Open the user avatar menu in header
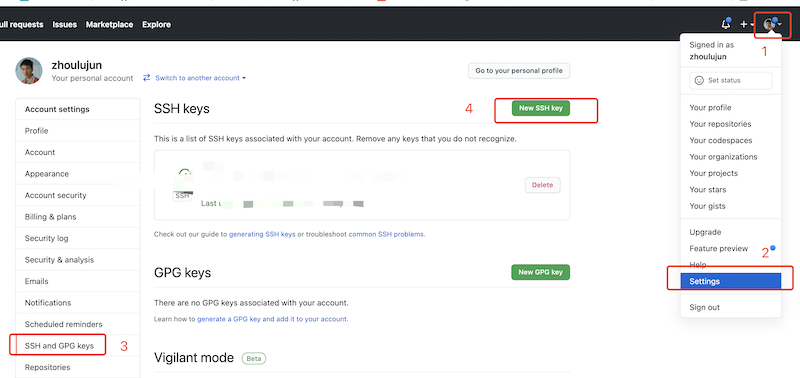The width and height of the screenshot is (800, 378). pyautogui.click(x=772, y=24)
